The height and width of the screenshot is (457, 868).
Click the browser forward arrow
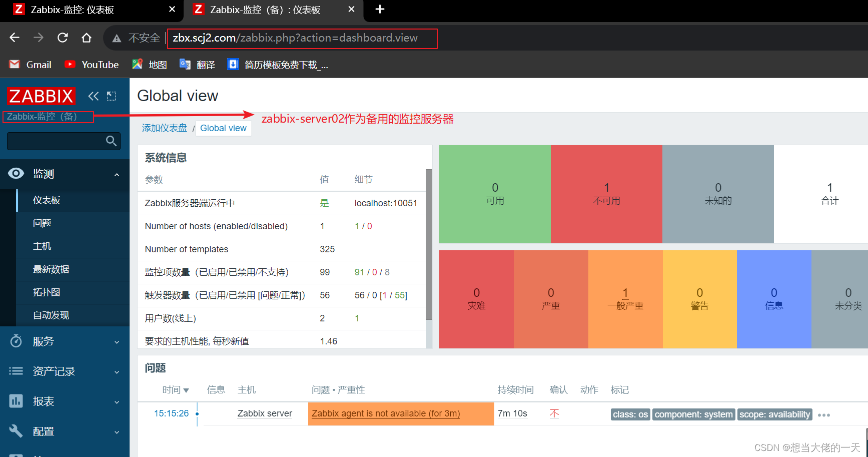39,38
